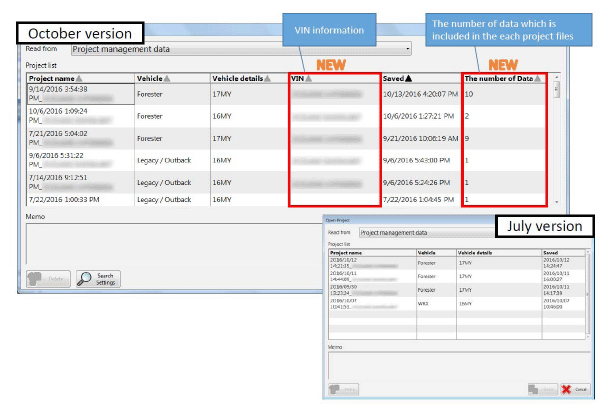Image resolution: width=608 pixels, height=413 pixels.
Task: Click the Delete button in October dialog
Action: [x=47, y=279]
